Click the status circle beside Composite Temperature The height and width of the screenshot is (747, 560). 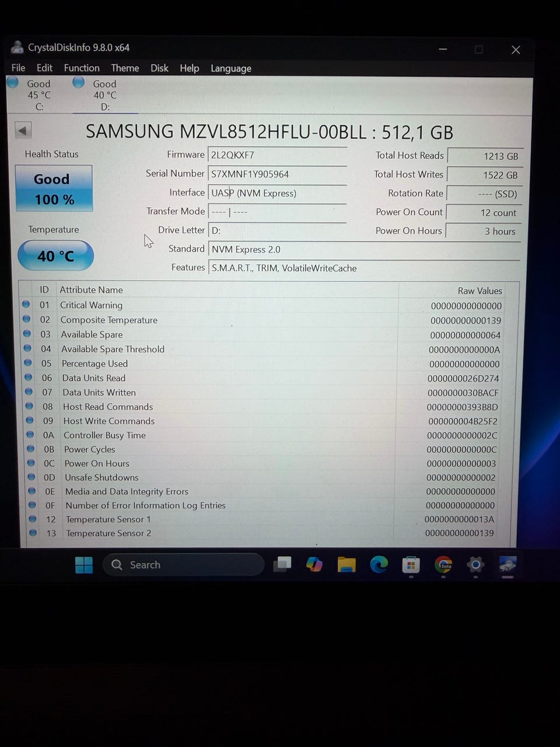[x=26, y=319]
